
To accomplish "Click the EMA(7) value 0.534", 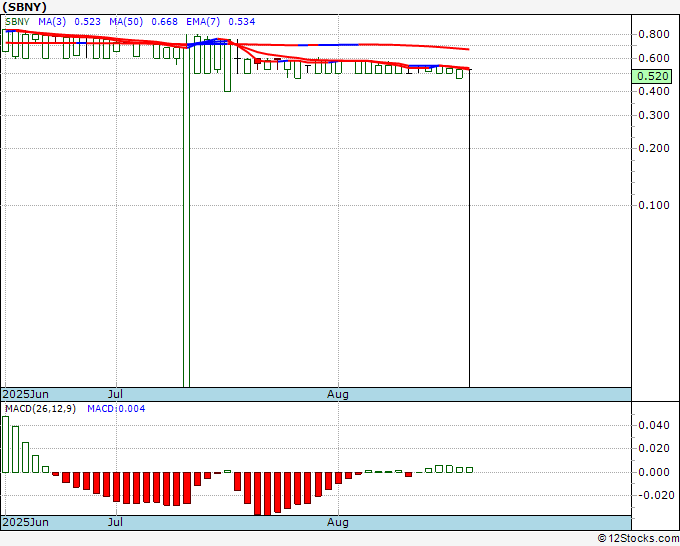I will (x=242, y=22).
